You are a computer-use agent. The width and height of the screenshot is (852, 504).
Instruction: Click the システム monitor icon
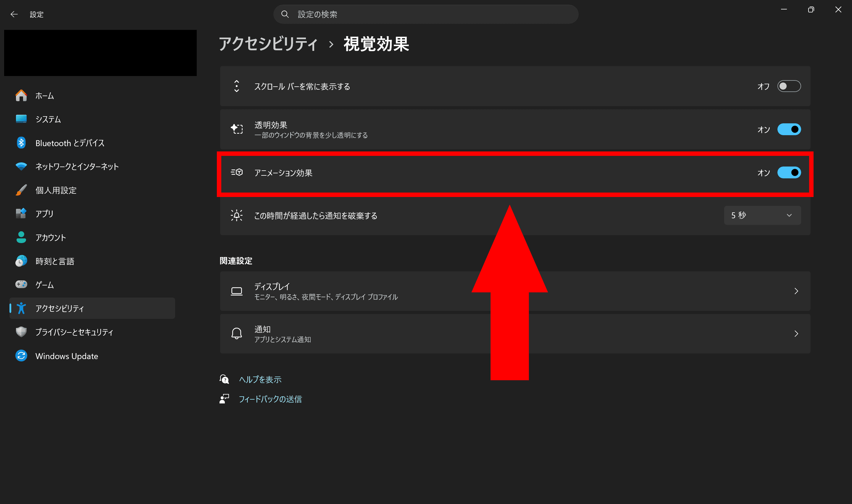pos(21,119)
